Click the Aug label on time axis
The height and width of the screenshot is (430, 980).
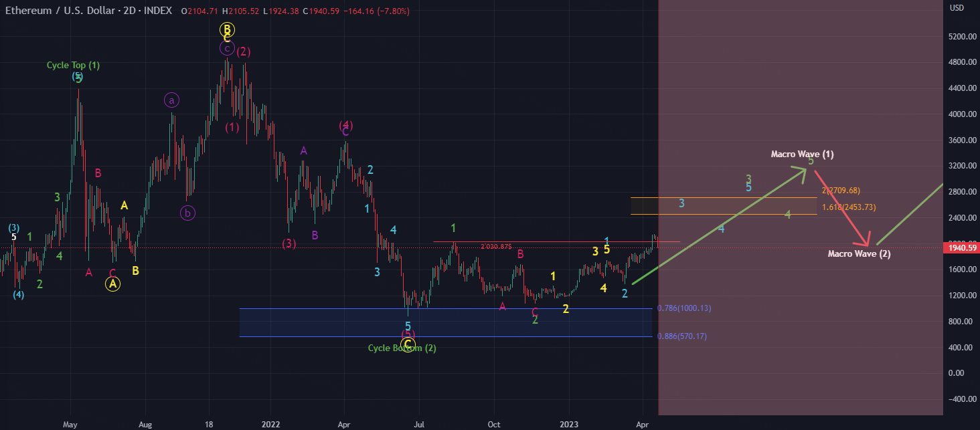[147, 425]
